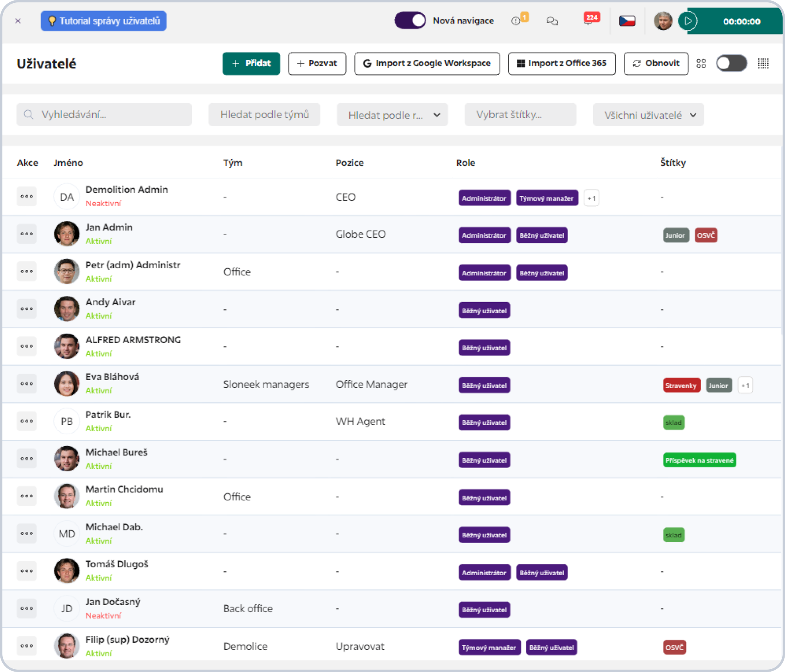
Task: Open the chat messages icon
Action: (x=552, y=21)
